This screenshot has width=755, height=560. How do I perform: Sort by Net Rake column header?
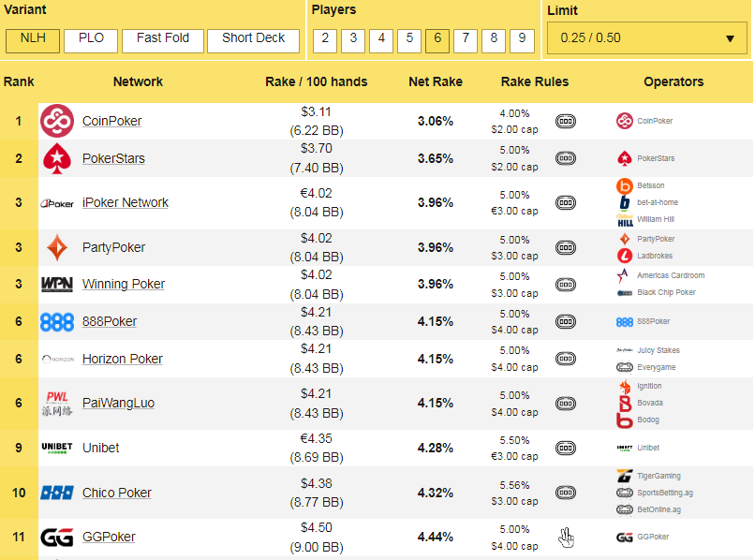tap(436, 81)
